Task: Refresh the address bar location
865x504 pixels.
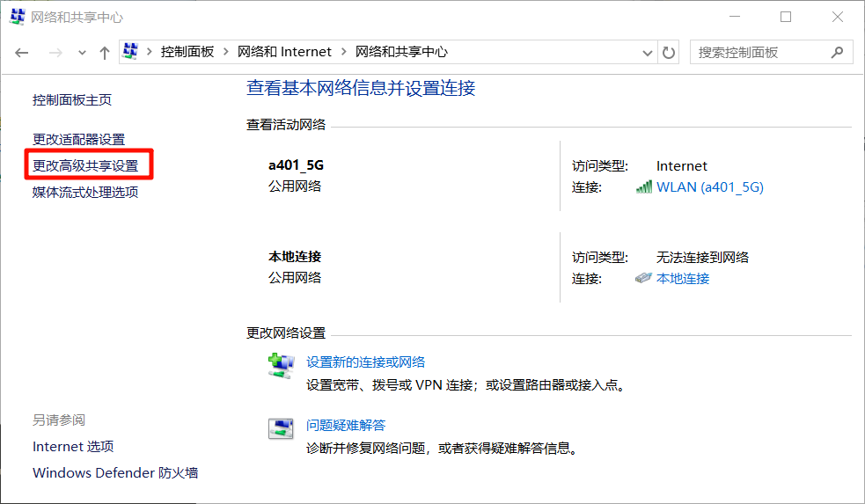Action: point(669,53)
